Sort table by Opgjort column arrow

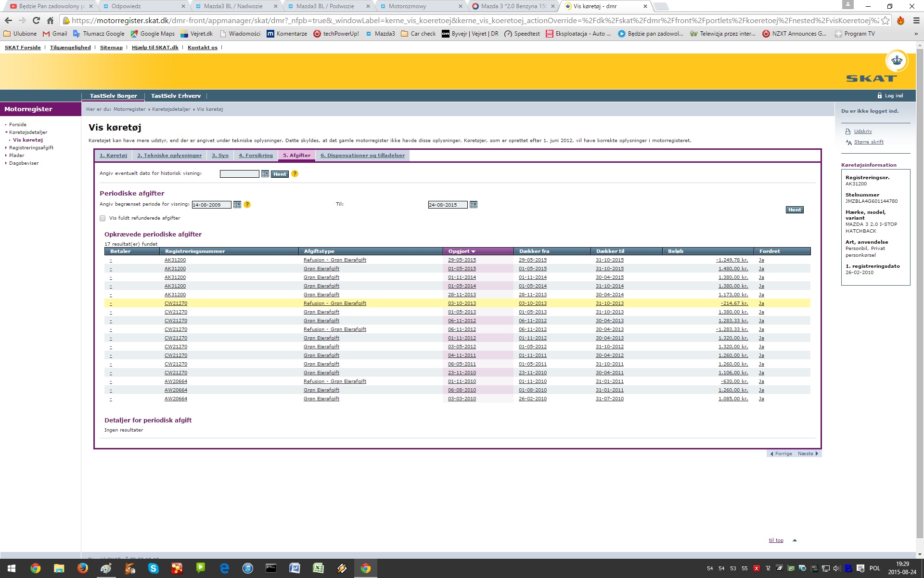[474, 251]
